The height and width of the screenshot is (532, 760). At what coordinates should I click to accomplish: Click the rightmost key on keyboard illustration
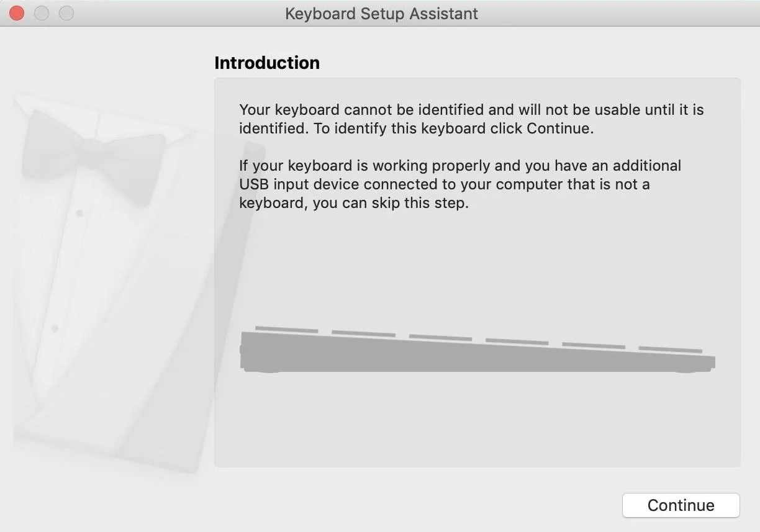(671, 349)
